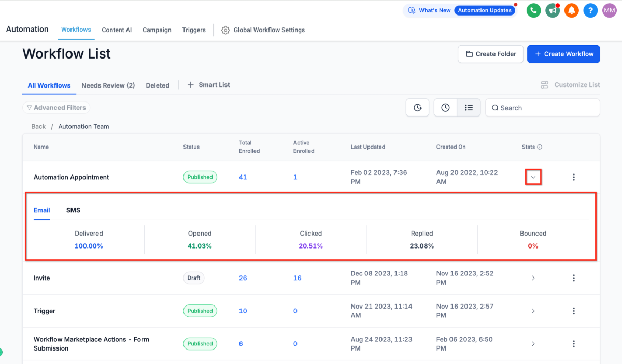Switch to the list view toggle
The height and width of the screenshot is (364, 622).
[x=469, y=108]
